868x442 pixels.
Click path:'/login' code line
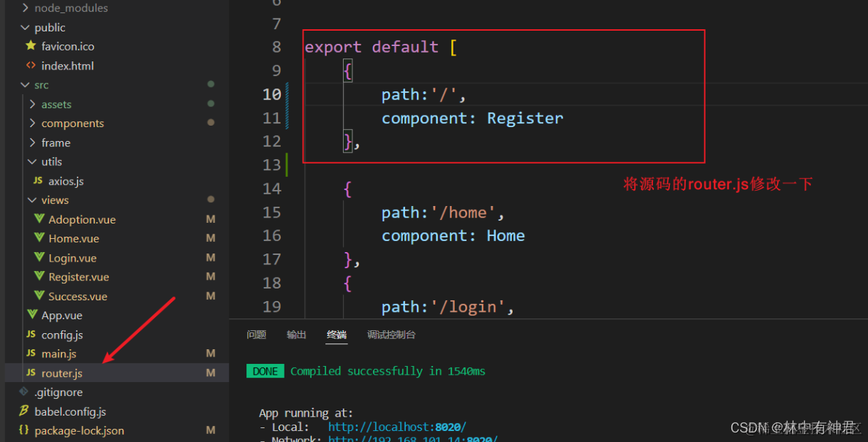pyautogui.click(x=448, y=307)
